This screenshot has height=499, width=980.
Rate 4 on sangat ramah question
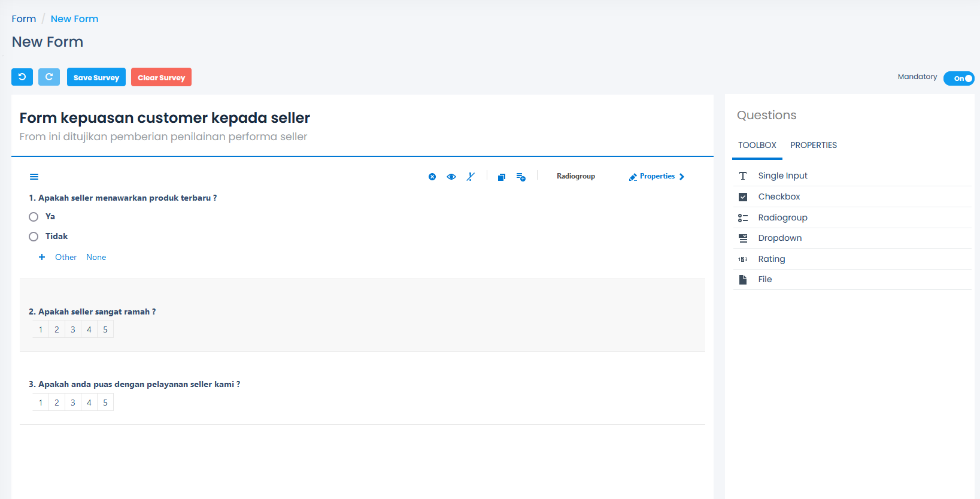(x=89, y=329)
